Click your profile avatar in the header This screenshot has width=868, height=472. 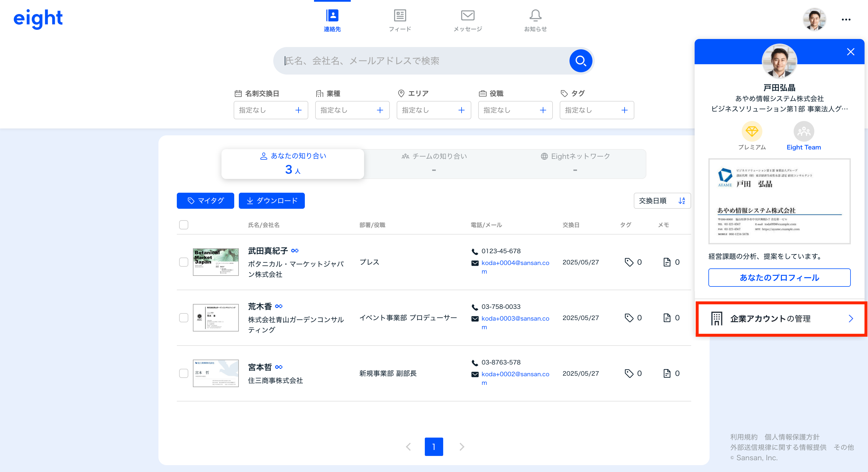point(815,19)
